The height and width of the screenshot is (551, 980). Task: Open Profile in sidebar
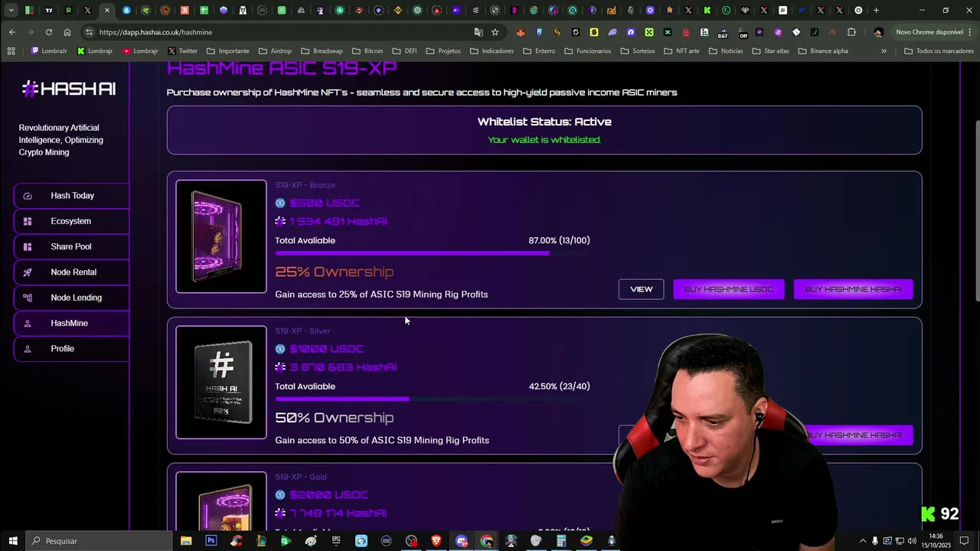[71, 349]
